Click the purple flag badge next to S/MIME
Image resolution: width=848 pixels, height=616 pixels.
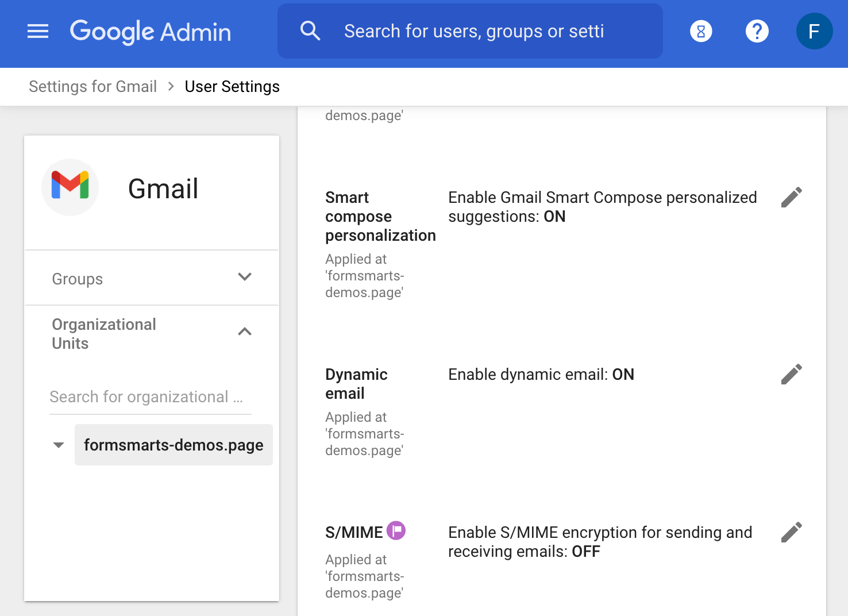coord(396,530)
